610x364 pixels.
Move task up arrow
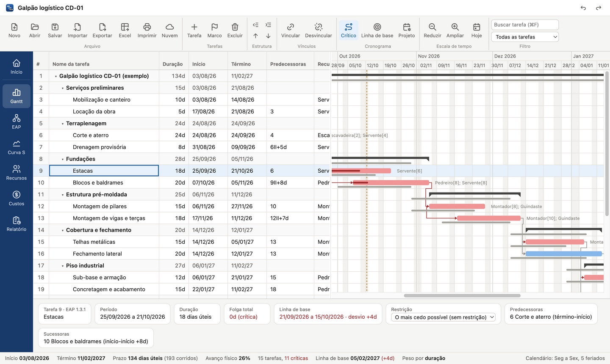[x=255, y=36]
